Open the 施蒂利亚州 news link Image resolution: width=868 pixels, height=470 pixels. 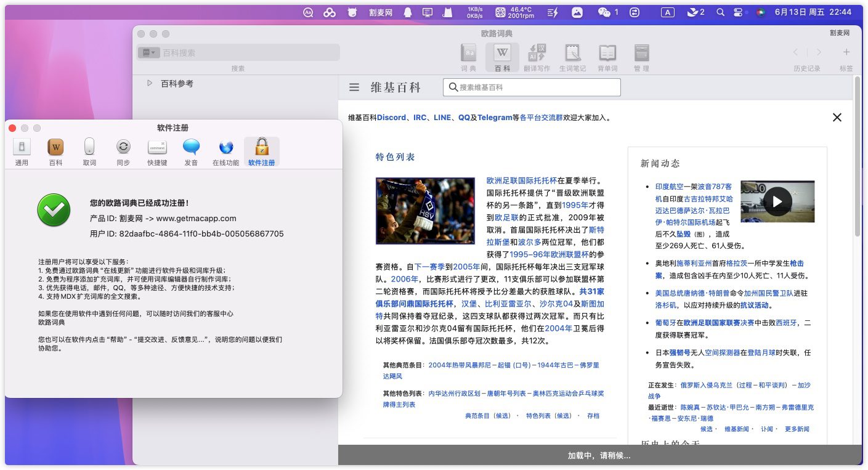coord(694,263)
